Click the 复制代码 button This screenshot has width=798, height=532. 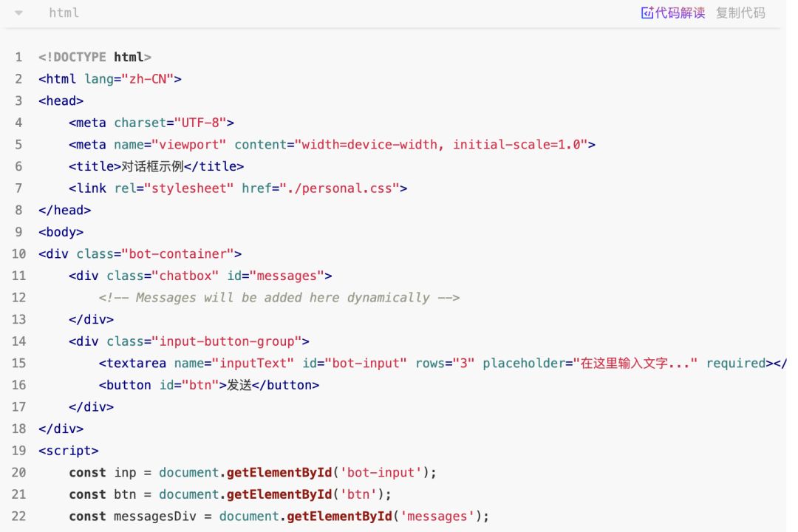[x=740, y=13]
